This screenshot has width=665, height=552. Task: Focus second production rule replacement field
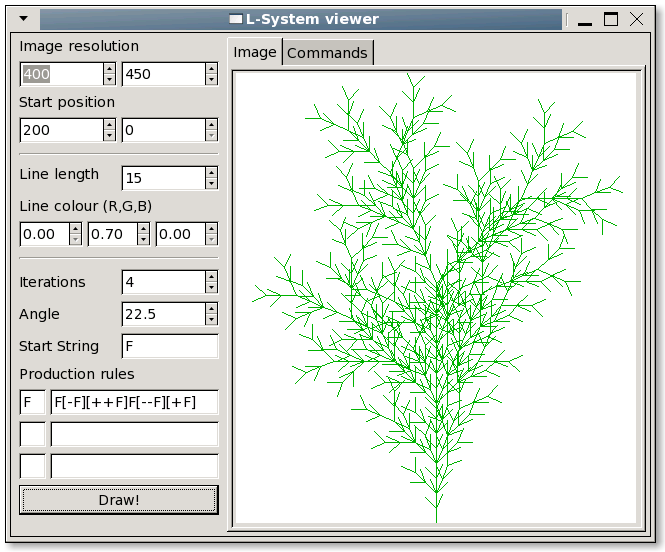pos(134,434)
